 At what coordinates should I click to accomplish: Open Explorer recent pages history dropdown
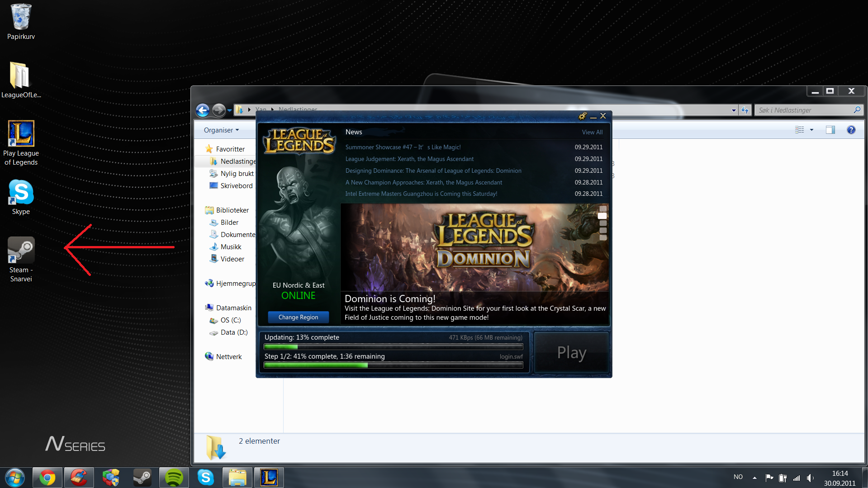coord(229,110)
